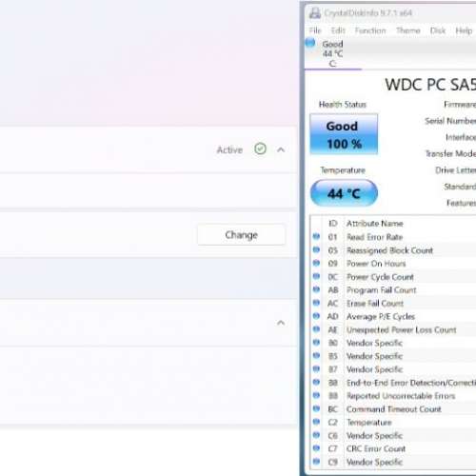This screenshot has height=476, width=476.
Task: Click the Serial Number label
Action: click(x=450, y=121)
